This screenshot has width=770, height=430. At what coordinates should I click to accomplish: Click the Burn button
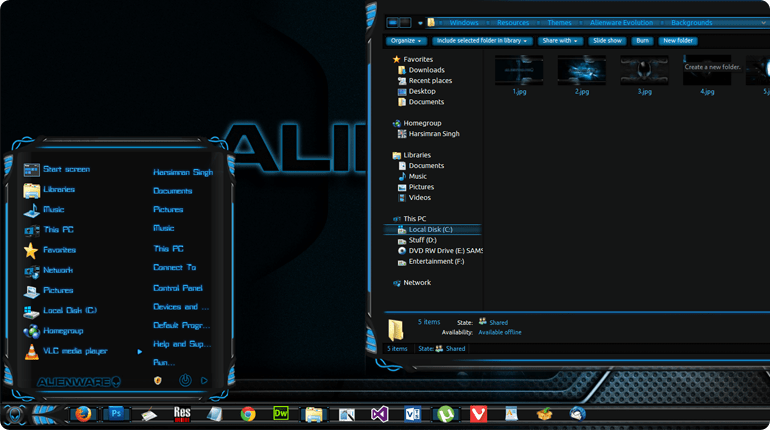click(x=642, y=41)
